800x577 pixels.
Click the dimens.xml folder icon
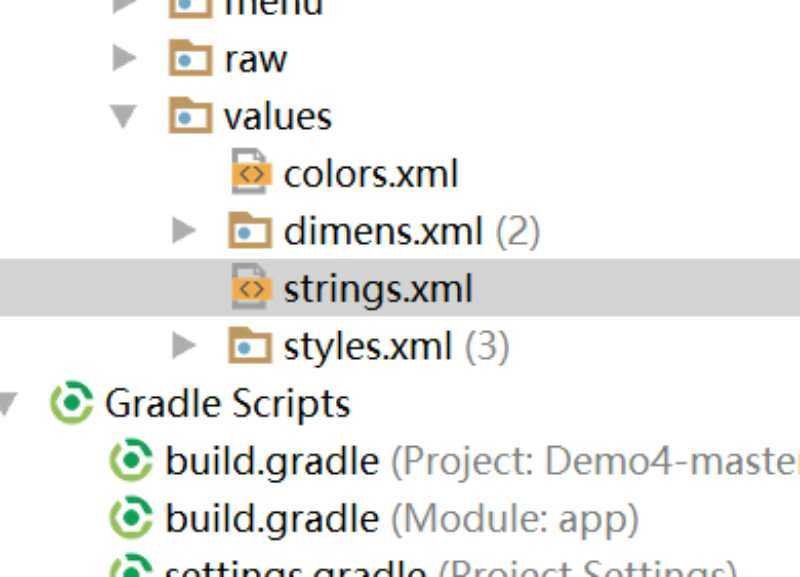(x=249, y=230)
